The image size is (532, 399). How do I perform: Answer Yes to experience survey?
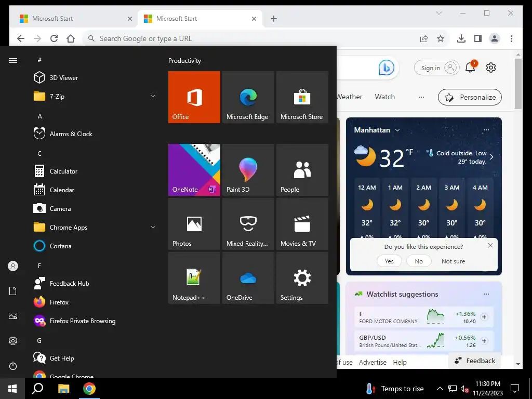(x=389, y=261)
